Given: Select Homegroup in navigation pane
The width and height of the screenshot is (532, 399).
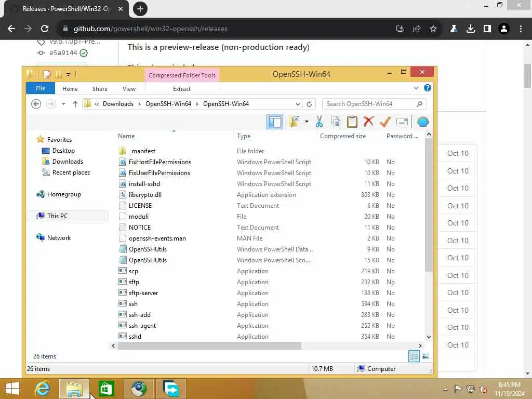Looking at the screenshot, I should click(64, 194).
